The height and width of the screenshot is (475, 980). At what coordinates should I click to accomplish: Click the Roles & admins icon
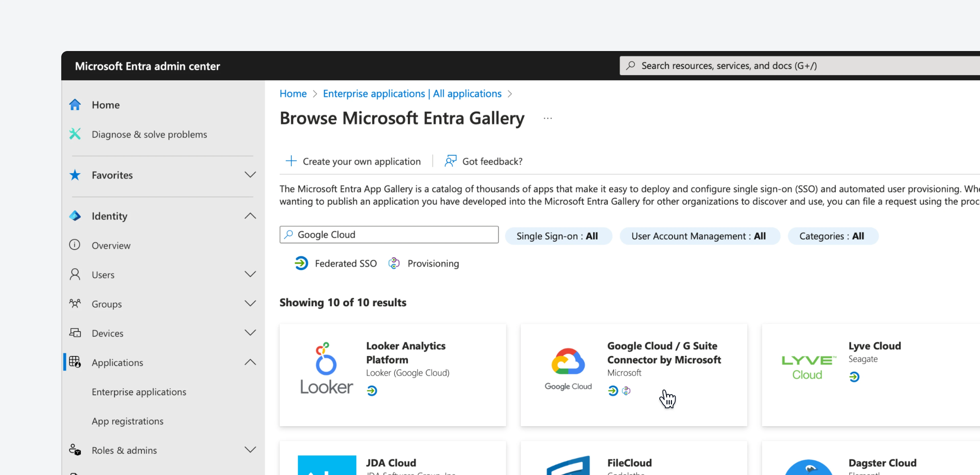(x=75, y=450)
